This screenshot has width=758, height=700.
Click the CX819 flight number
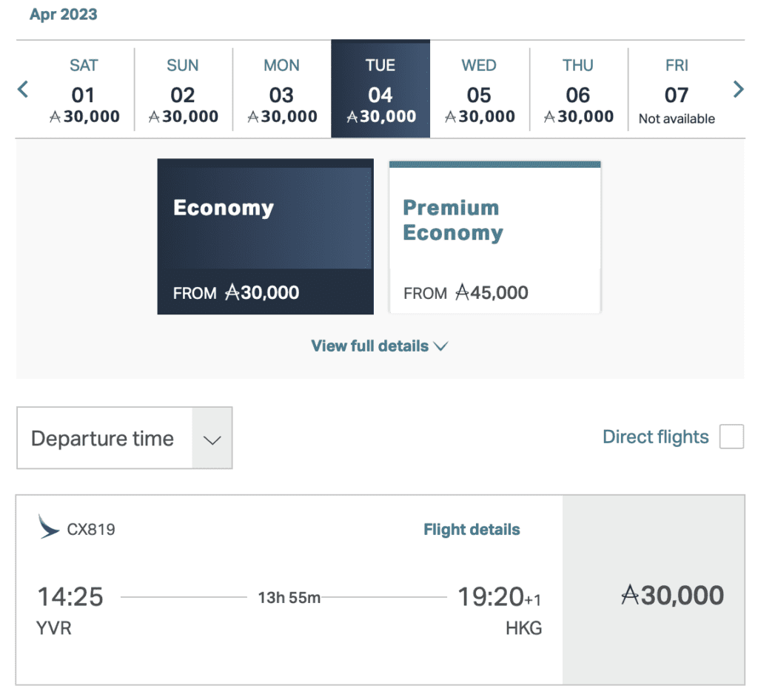[91, 530]
